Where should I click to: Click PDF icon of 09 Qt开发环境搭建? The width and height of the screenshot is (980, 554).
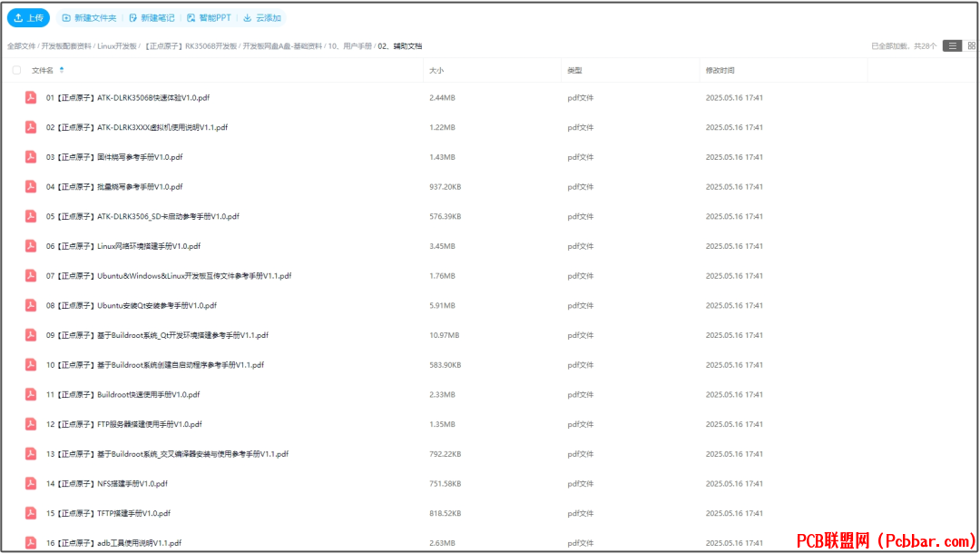pyautogui.click(x=31, y=335)
